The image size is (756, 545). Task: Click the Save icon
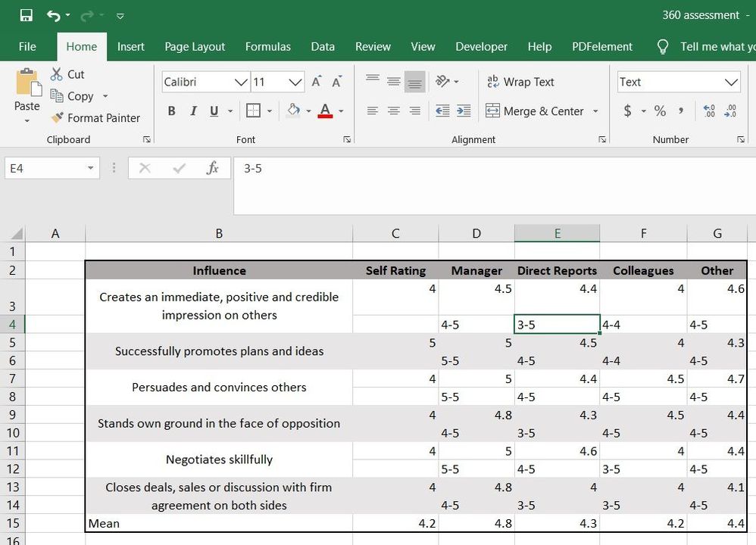click(26, 14)
